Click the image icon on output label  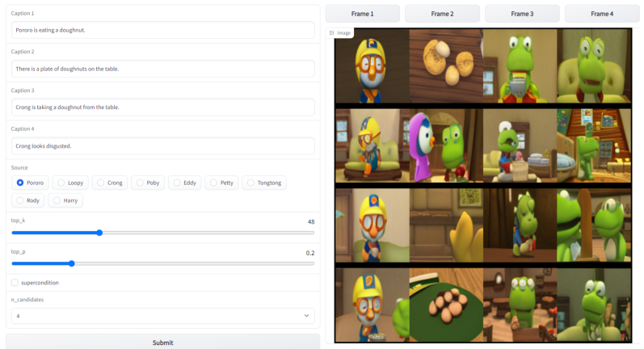pyautogui.click(x=332, y=33)
